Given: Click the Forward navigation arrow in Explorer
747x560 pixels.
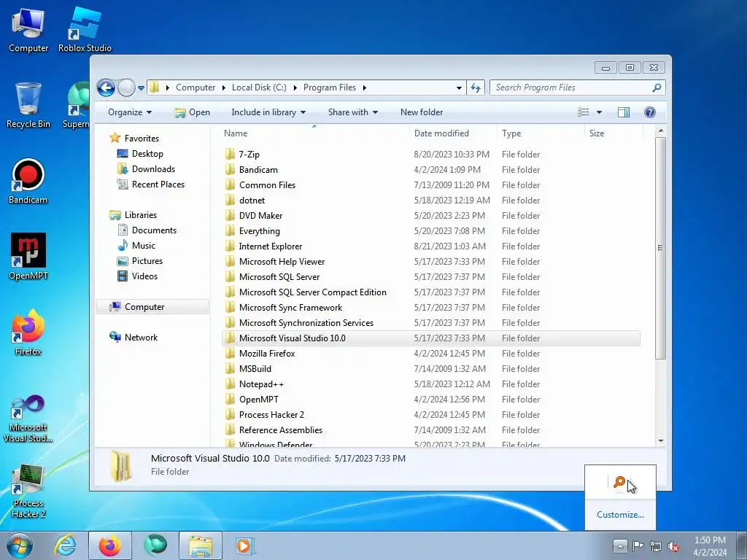Looking at the screenshot, I should pyautogui.click(x=126, y=87).
